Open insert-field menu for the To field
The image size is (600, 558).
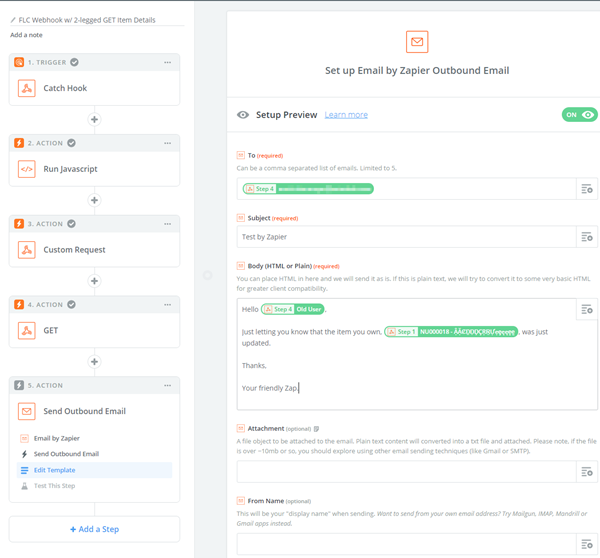587,189
